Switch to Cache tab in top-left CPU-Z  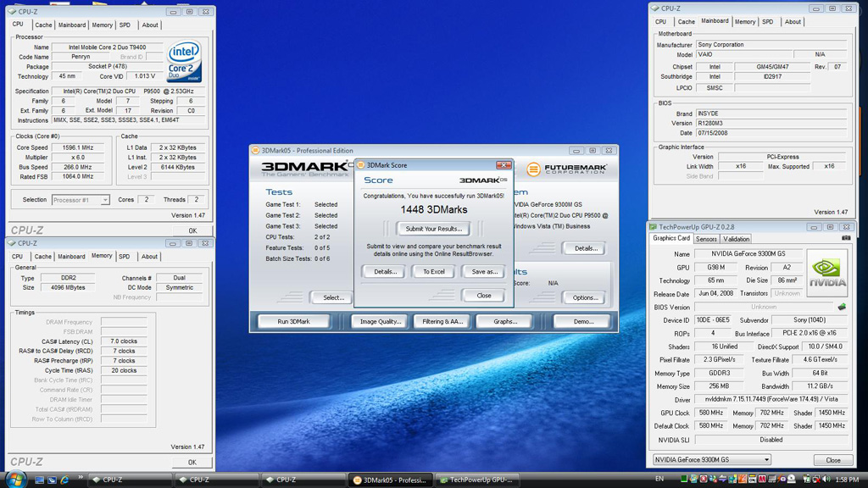pos(43,25)
